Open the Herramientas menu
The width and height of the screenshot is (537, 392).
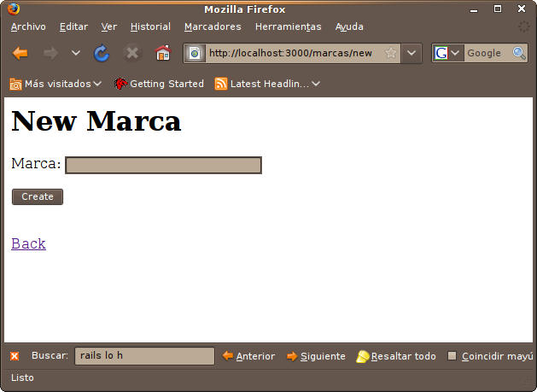click(x=288, y=26)
